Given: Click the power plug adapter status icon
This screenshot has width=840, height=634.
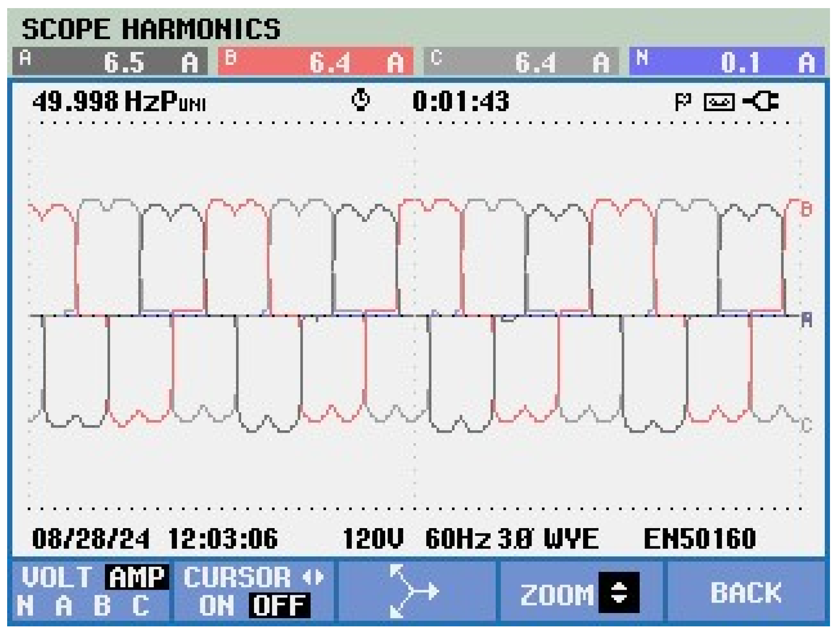Looking at the screenshot, I should pyautogui.click(x=761, y=102).
